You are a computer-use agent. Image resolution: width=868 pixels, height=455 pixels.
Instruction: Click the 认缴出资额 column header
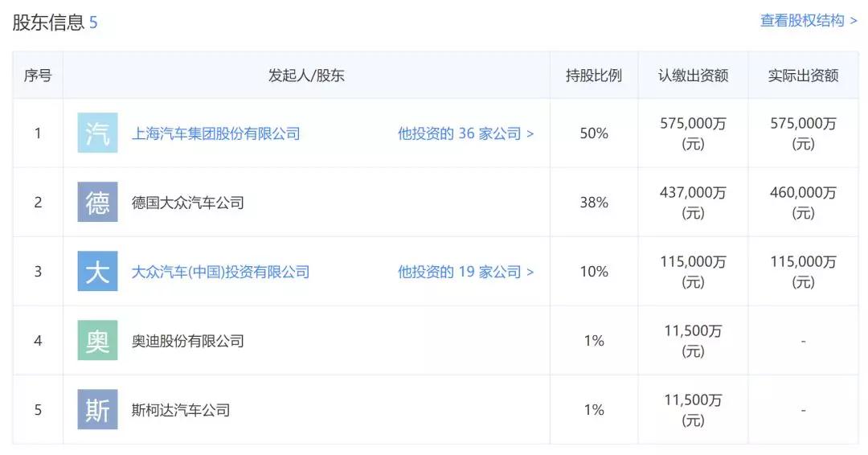(693, 76)
